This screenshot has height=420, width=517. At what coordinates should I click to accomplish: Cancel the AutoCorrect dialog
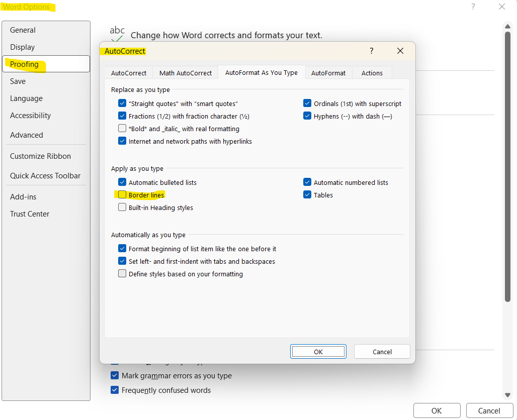(x=382, y=352)
